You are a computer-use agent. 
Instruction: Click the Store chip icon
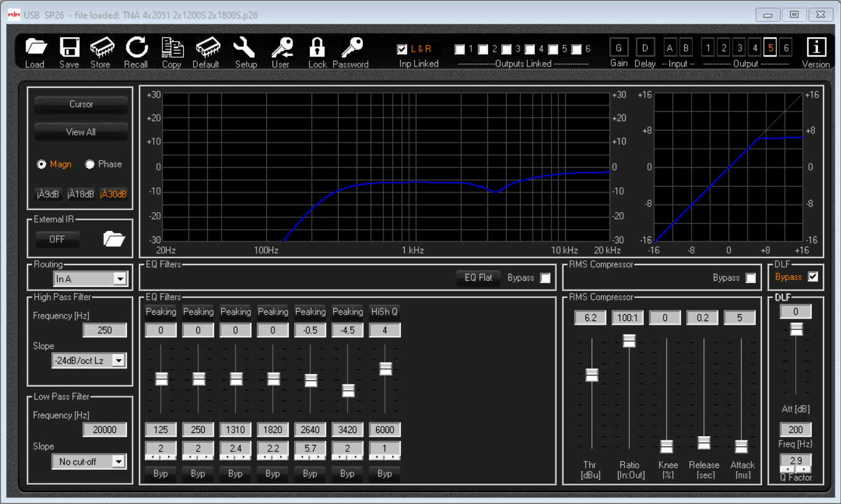tap(101, 48)
